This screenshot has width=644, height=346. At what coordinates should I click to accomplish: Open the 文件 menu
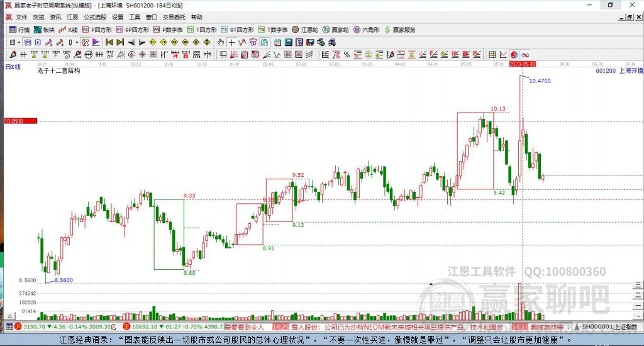[x=21, y=17]
